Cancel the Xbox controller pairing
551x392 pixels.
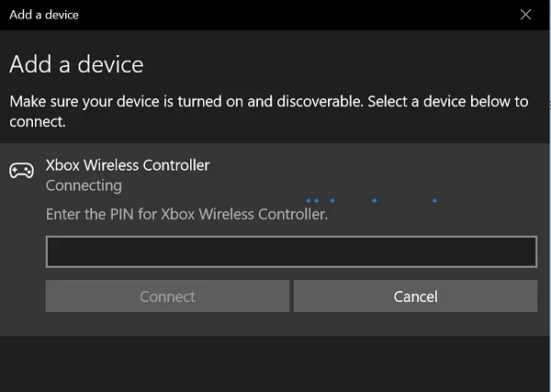click(x=415, y=297)
